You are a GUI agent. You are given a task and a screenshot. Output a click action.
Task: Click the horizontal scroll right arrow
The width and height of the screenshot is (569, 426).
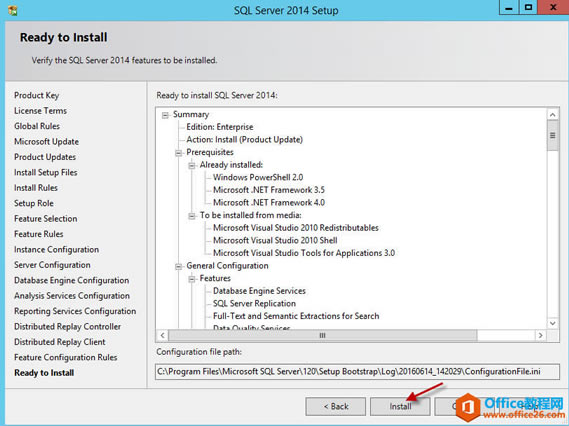(541, 336)
